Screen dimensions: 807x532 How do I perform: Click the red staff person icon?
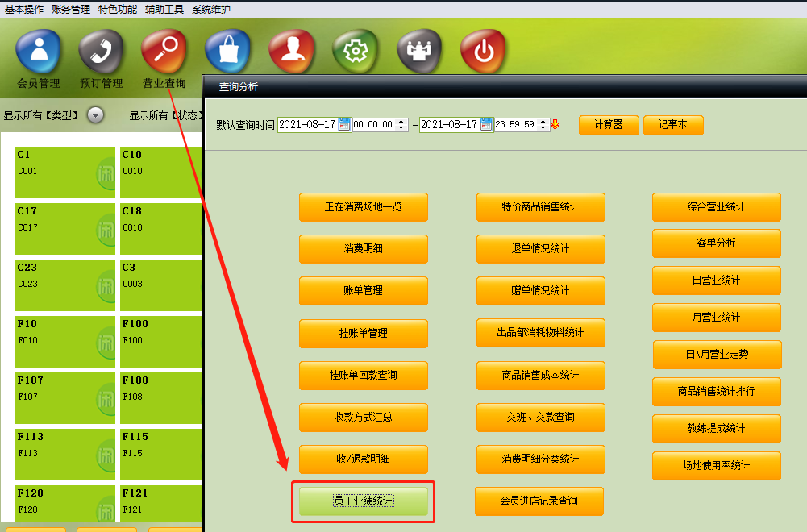tap(291, 52)
